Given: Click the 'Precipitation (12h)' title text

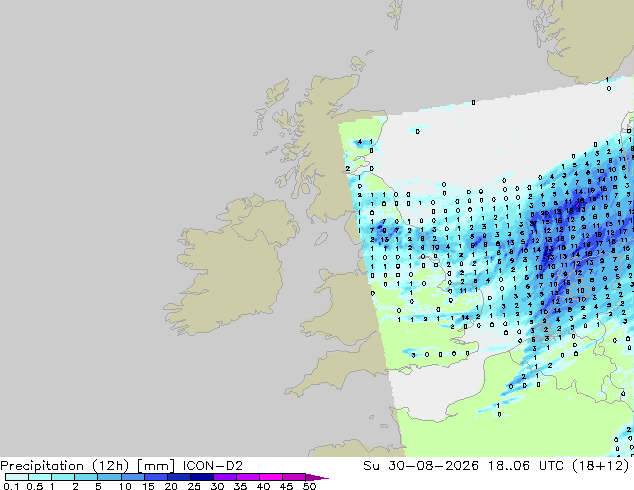Looking at the screenshot, I should point(65,466).
